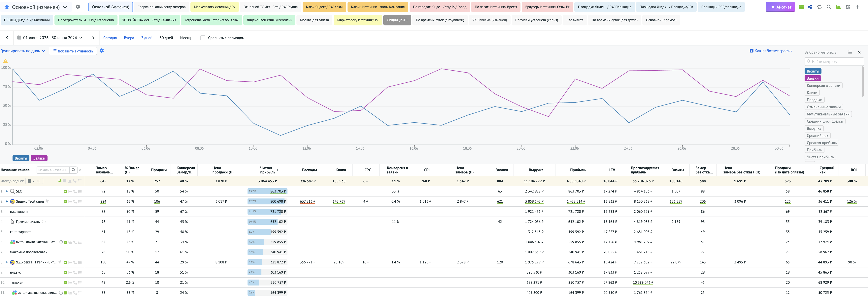The height and width of the screenshot is (300, 868).
Task: Add the Конверсия в заявки metric
Action: [823, 85]
